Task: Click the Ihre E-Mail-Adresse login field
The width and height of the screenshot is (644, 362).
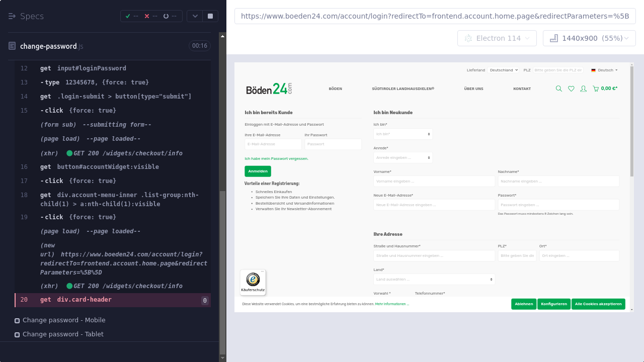Action: 273,144
